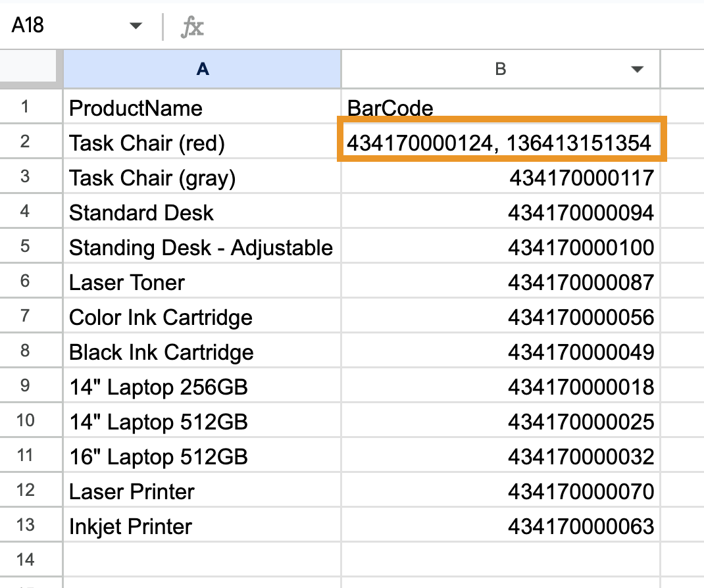704x588 pixels.
Task: Select barcode 434170000117 cell
Action: tap(500, 178)
